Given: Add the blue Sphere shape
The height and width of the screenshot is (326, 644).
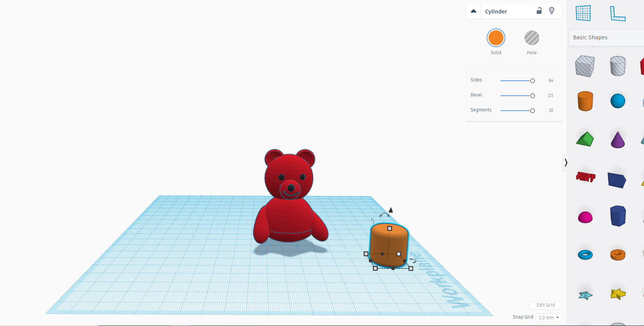Looking at the screenshot, I should tap(617, 101).
